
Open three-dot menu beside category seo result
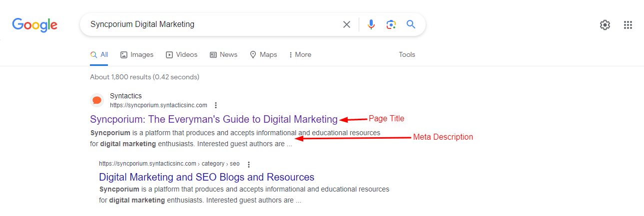coord(249,164)
